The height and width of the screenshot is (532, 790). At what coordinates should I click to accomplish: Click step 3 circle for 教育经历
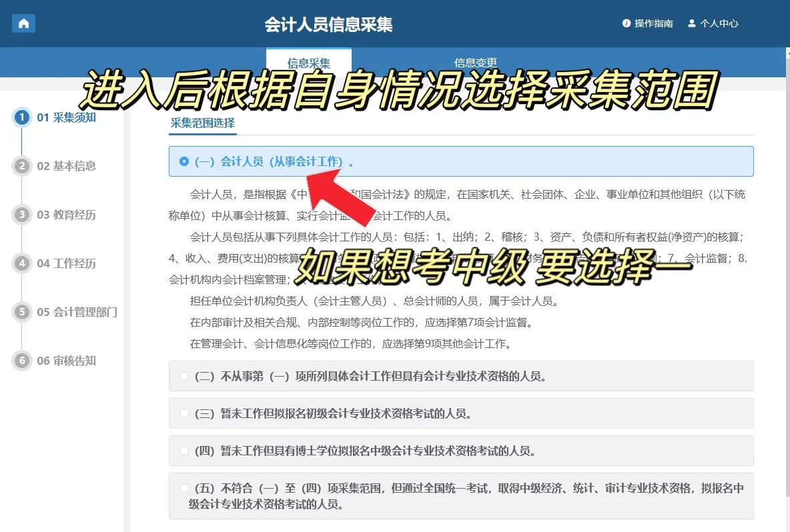pyautogui.click(x=22, y=215)
